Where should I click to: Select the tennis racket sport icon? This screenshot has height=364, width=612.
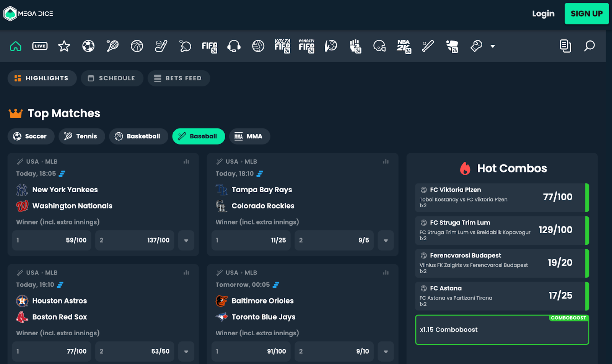point(112,46)
